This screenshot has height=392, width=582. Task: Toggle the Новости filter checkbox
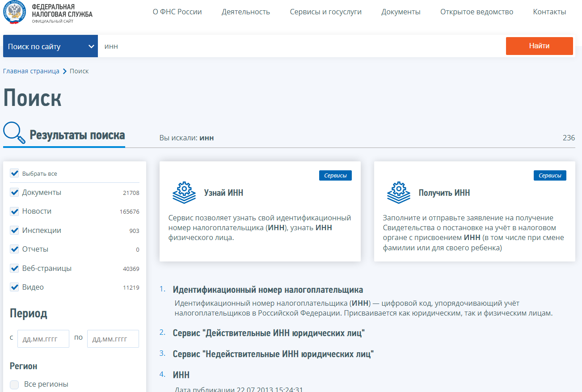[14, 211]
